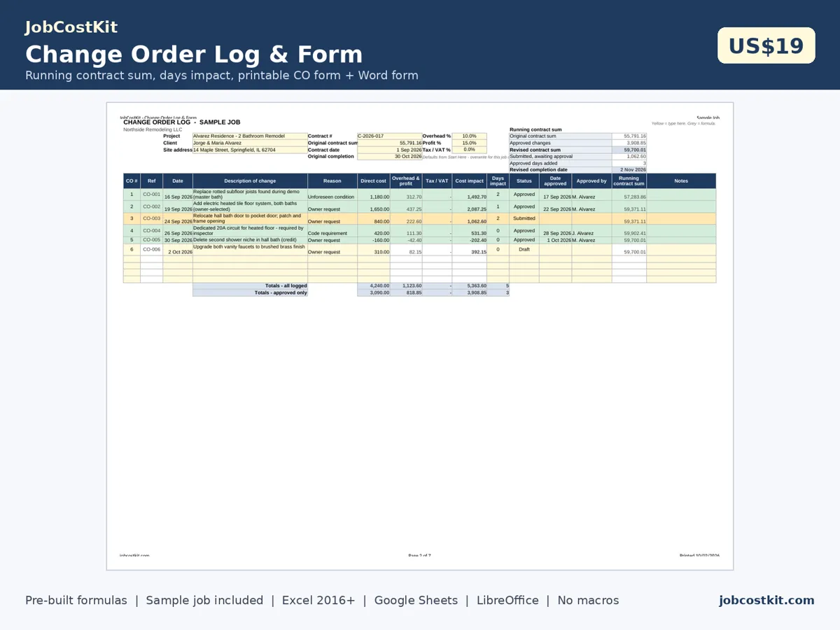Click the Approved by column header
The height and width of the screenshot is (630, 840).
click(x=591, y=181)
